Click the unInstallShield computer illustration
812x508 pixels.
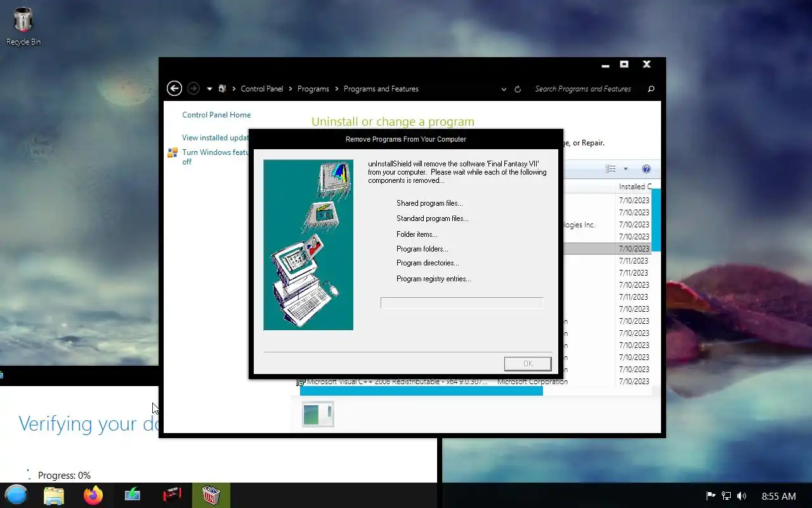click(308, 245)
